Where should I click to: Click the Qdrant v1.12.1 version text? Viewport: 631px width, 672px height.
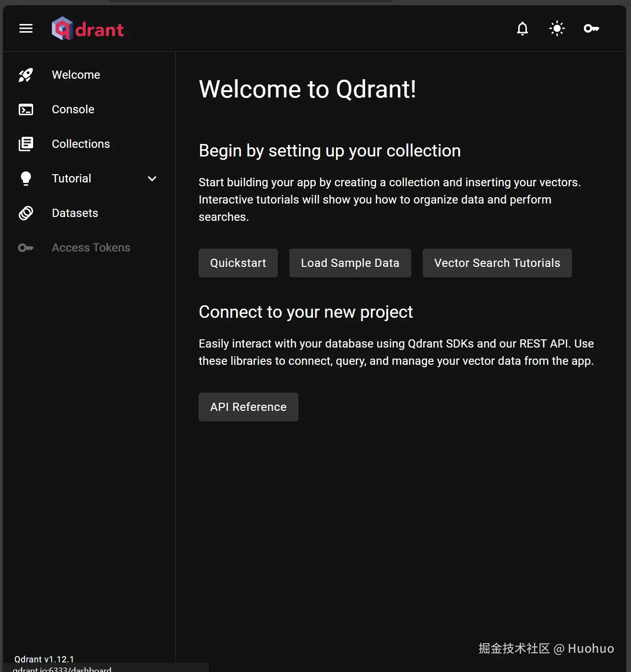[x=44, y=659]
